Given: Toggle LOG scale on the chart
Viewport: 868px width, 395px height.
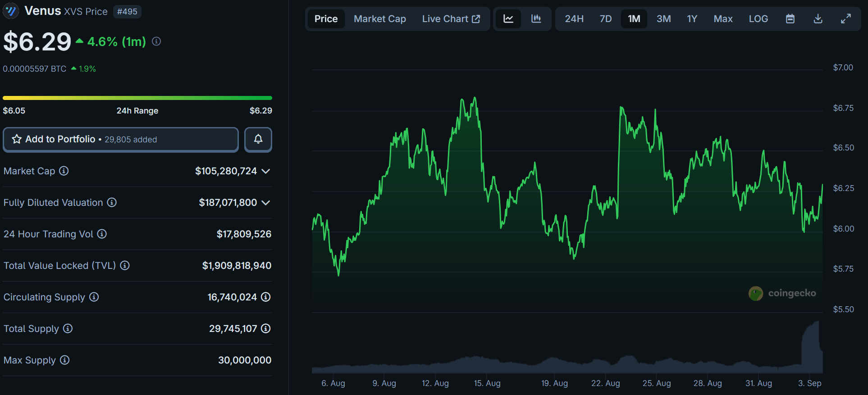Looking at the screenshot, I should pyautogui.click(x=758, y=18).
